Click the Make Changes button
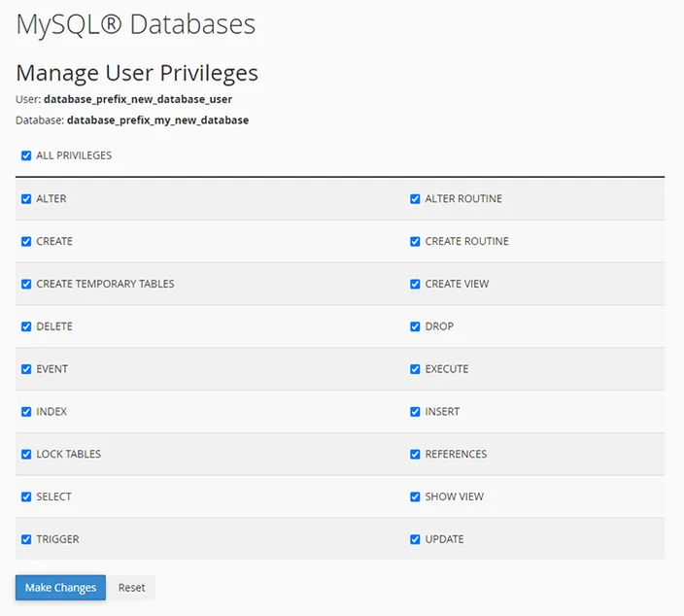The height and width of the screenshot is (616, 684). pyautogui.click(x=60, y=587)
